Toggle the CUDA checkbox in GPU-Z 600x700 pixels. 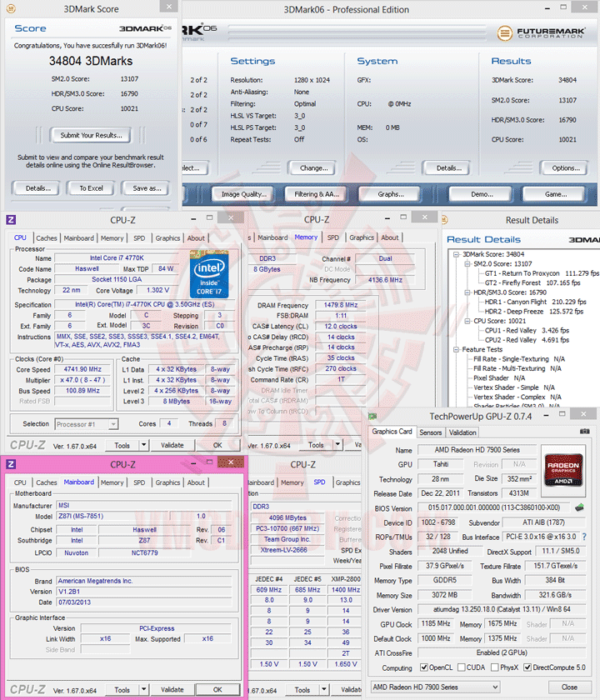(461, 667)
